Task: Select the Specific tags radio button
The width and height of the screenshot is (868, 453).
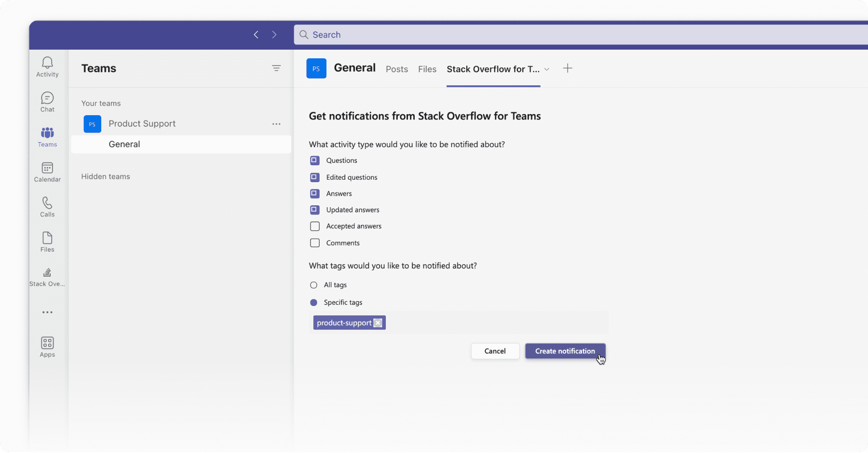Action: (314, 303)
